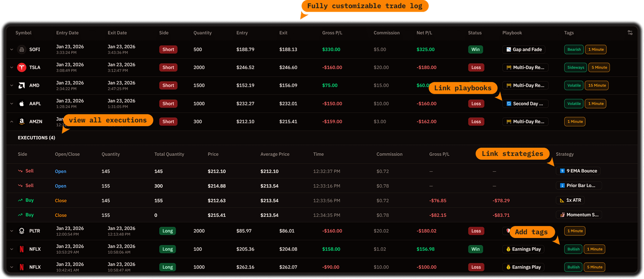Open Gap and Fade playbook for SOFI

coord(524,49)
